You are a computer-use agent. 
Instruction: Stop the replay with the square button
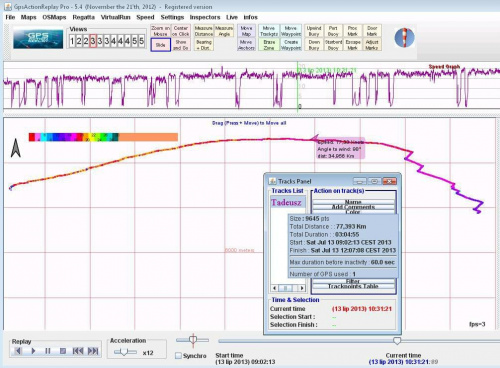pyautogui.click(x=62, y=351)
